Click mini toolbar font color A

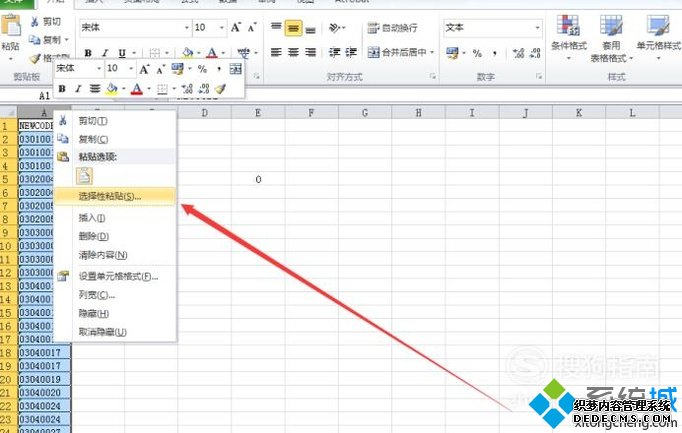click(x=137, y=89)
